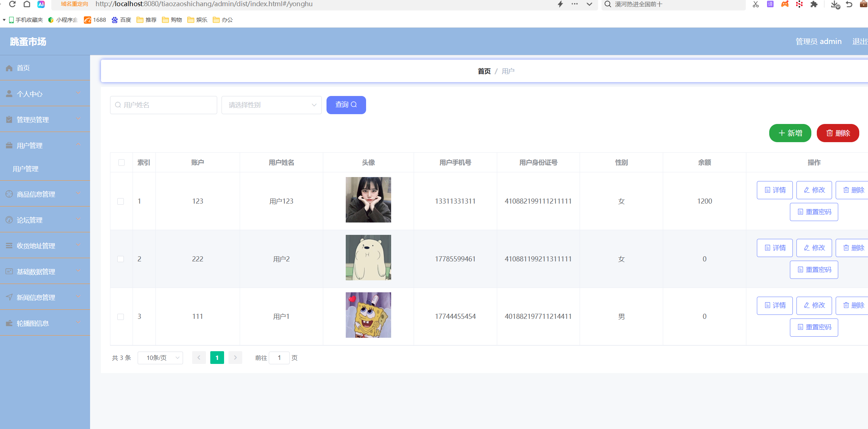Click the 余额 column header
Viewport: 868px width, 429px height.
tap(705, 163)
